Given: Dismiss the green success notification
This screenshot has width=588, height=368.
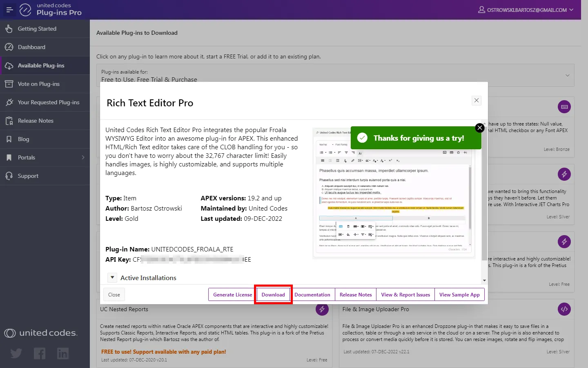Looking at the screenshot, I should [480, 128].
